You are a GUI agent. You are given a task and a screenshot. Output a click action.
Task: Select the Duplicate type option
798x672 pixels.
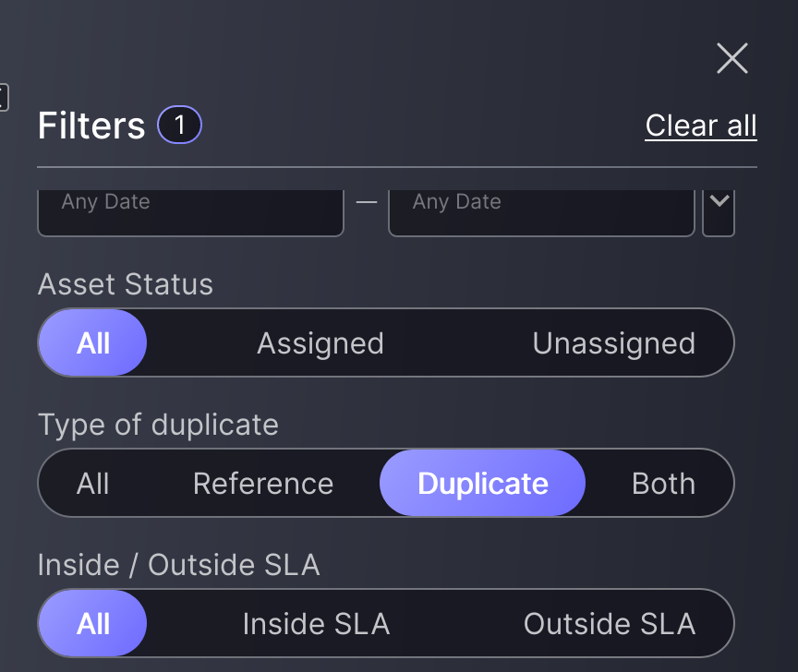point(482,484)
